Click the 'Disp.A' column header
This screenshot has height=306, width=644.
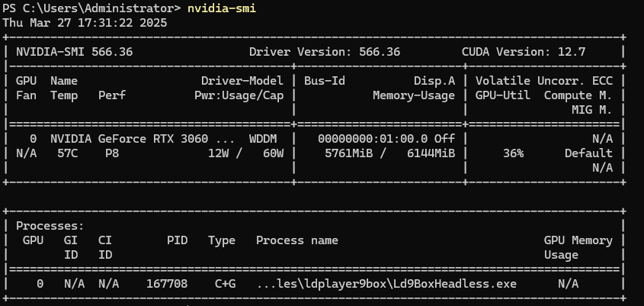tap(434, 81)
